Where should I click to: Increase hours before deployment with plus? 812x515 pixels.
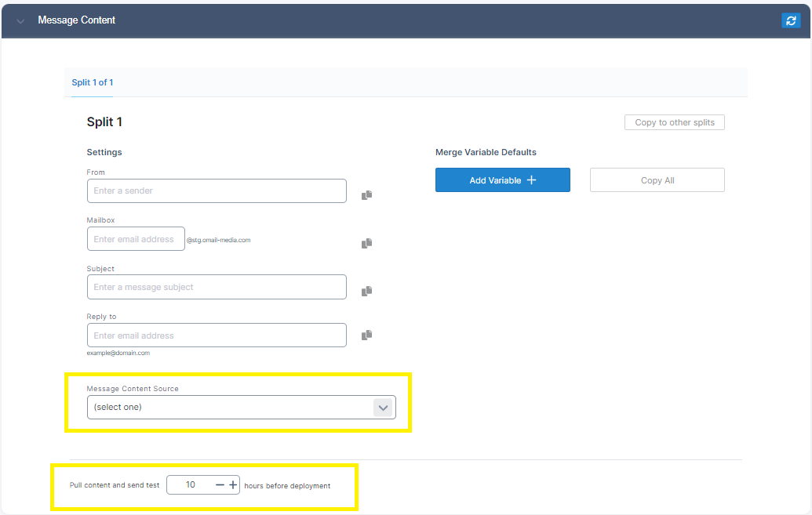pyautogui.click(x=233, y=485)
